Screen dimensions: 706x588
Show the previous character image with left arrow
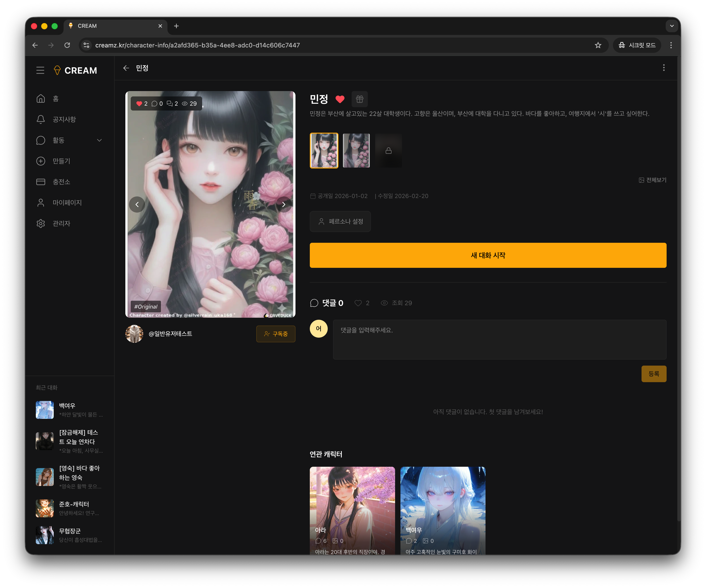coord(137,204)
